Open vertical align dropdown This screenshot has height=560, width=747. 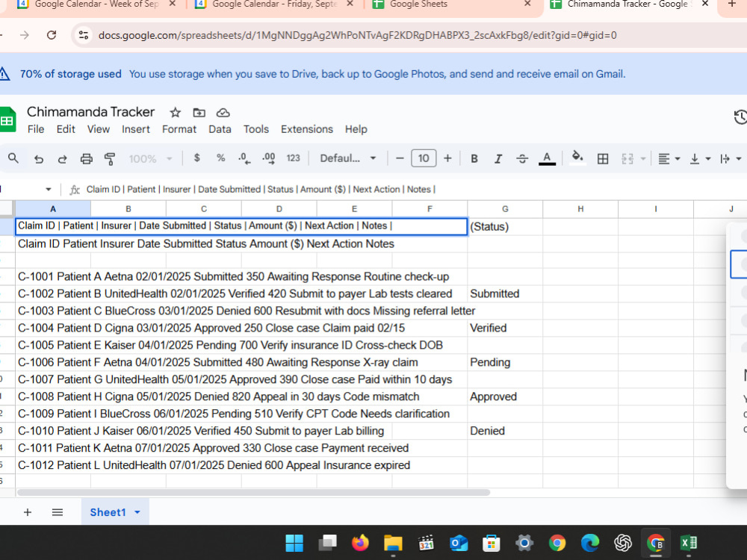click(700, 158)
